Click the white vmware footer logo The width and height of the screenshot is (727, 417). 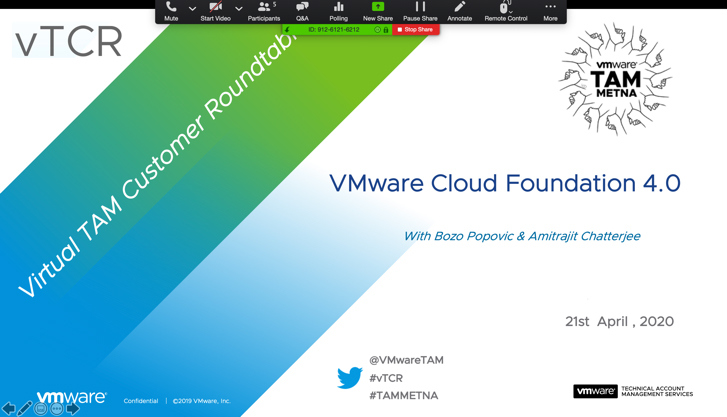pyautogui.click(x=71, y=397)
